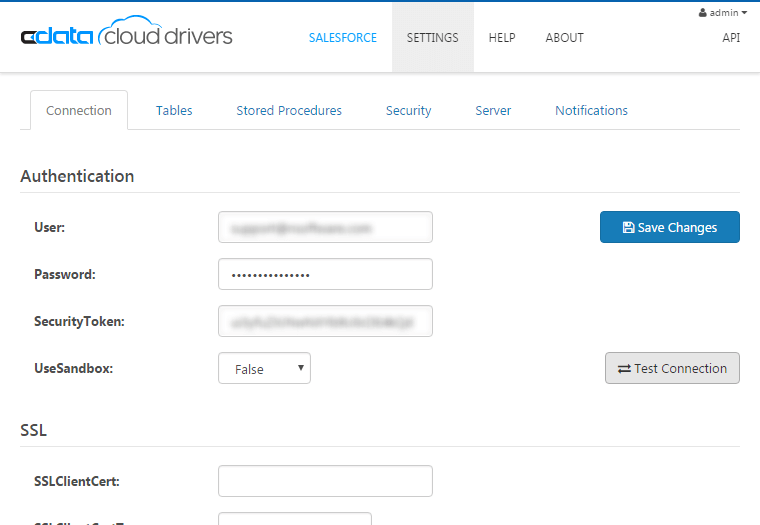Expand the UseSandbox dropdown
This screenshot has width=760, height=525.
tap(264, 368)
